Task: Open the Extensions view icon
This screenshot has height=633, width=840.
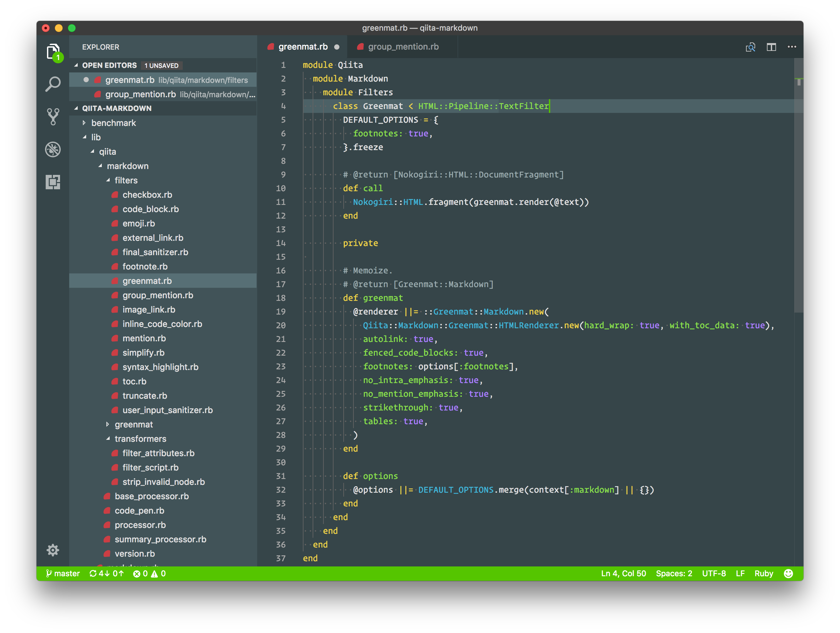Action: tap(53, 182)
